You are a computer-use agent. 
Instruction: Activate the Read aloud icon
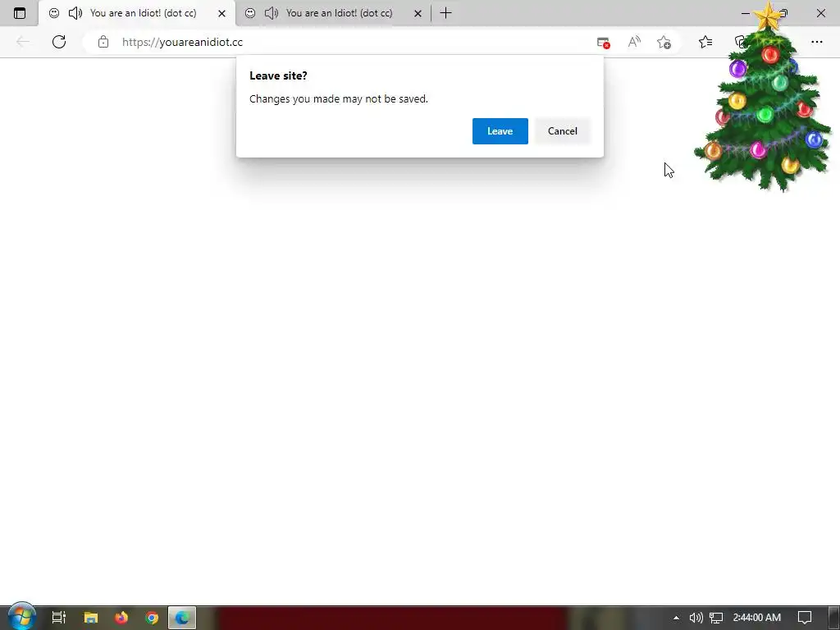coord(634,42)
